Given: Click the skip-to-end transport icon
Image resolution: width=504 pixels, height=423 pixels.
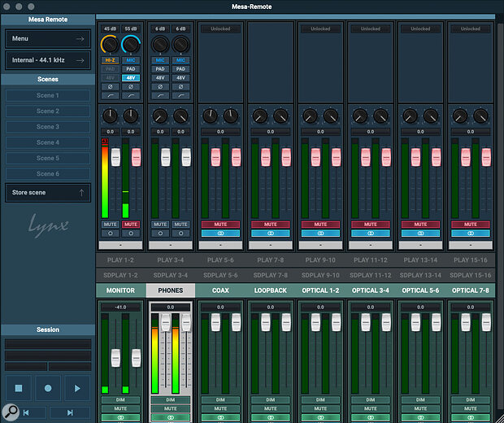Looking at the screenshot, I should 71,412.
